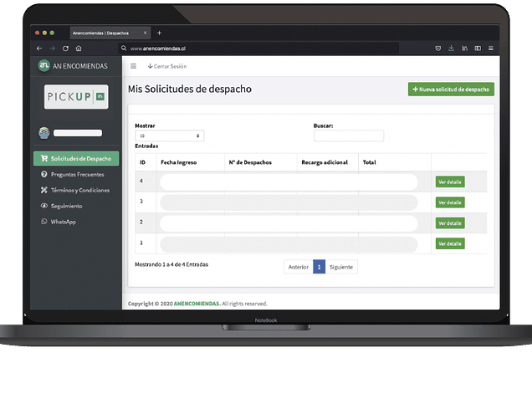Screen dimensions: 532x399
Task: Click Ver detalle for request 4
Action: (x=449, y=182)
